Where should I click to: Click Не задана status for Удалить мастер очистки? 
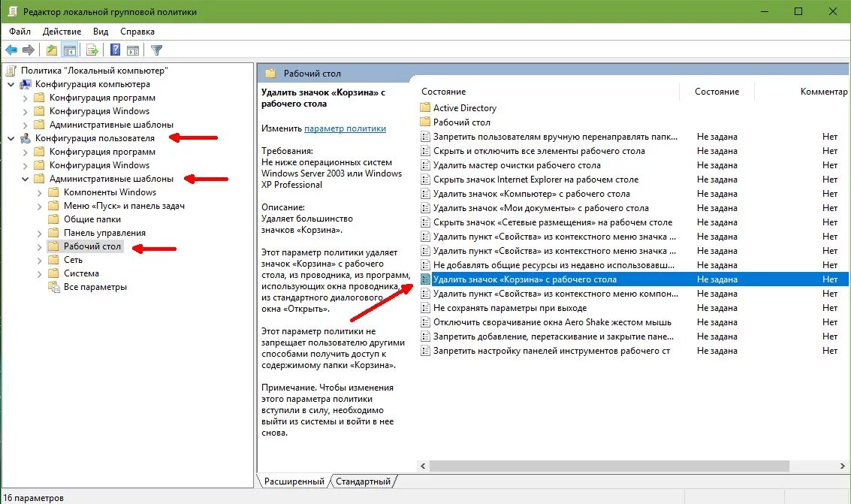717,165
